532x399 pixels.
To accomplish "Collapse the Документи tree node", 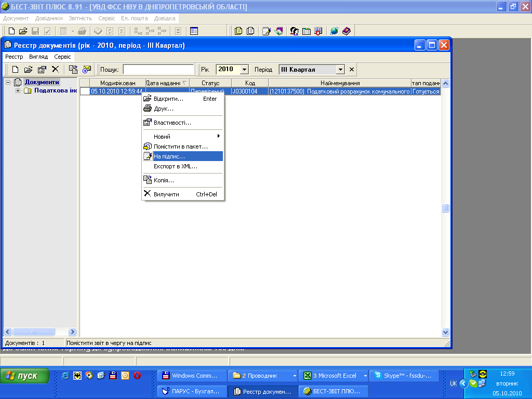I will (x=8, y=83).
